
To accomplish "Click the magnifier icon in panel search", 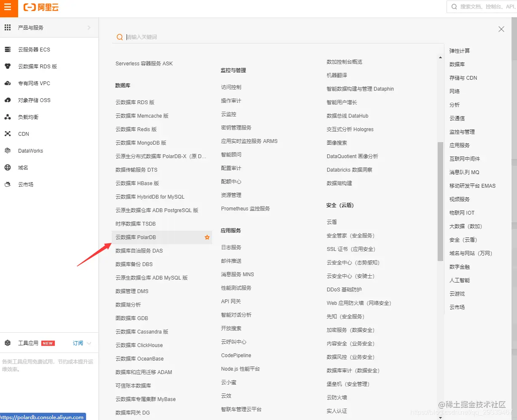I will (120, 37).
